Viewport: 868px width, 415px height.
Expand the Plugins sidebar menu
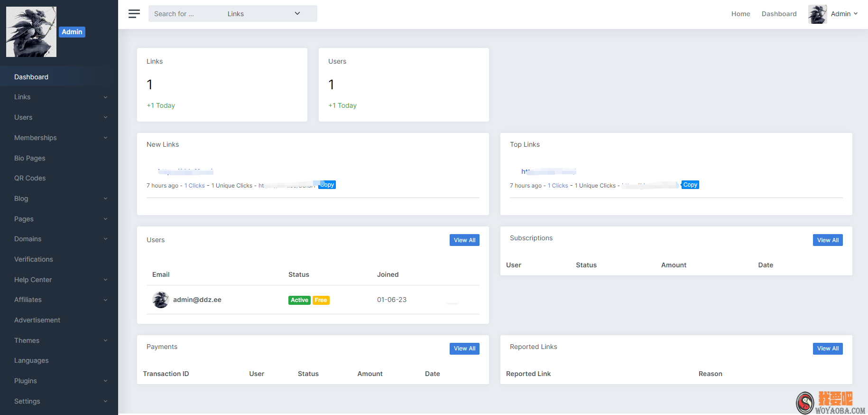click(59, 381)
